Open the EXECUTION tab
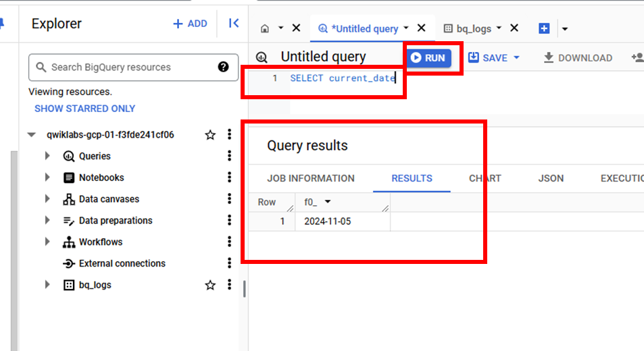 pos(622,178)
